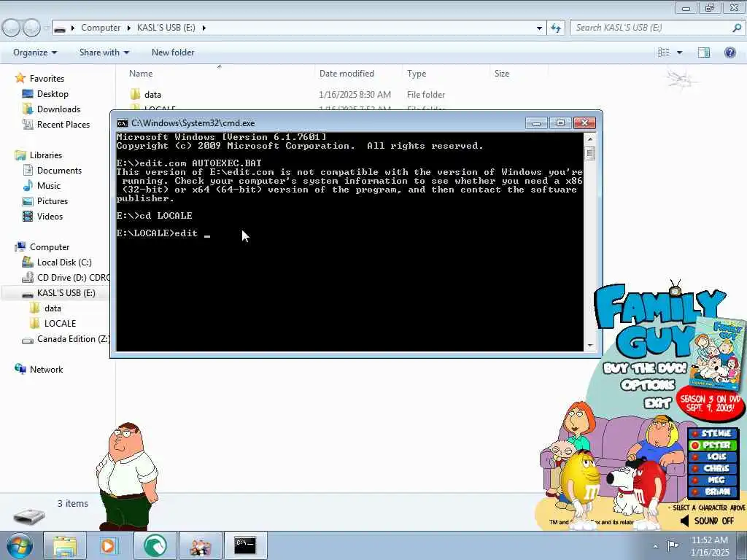Open the Music library
Viewport: 747px width, 560px height.
tap(49, 186)
